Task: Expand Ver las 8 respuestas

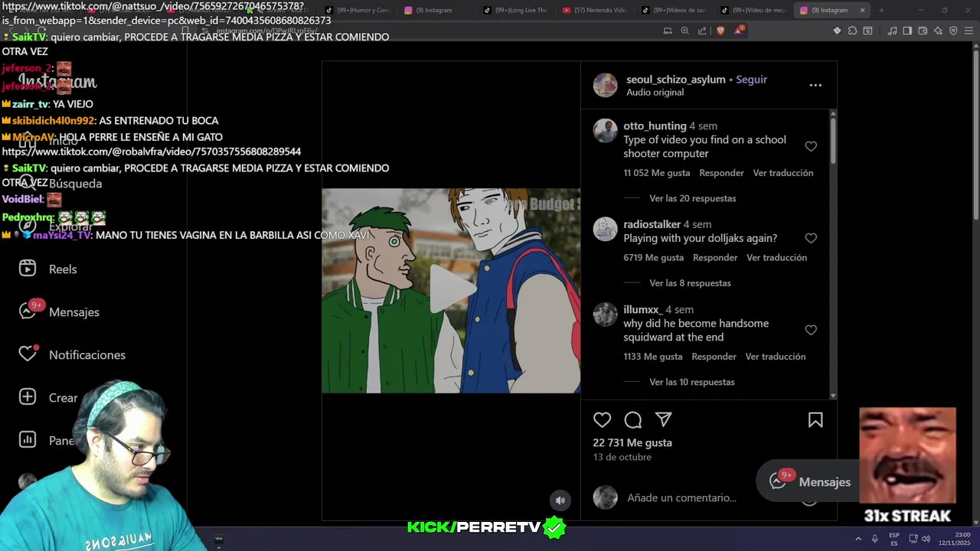Action: [x=690, y=283]
